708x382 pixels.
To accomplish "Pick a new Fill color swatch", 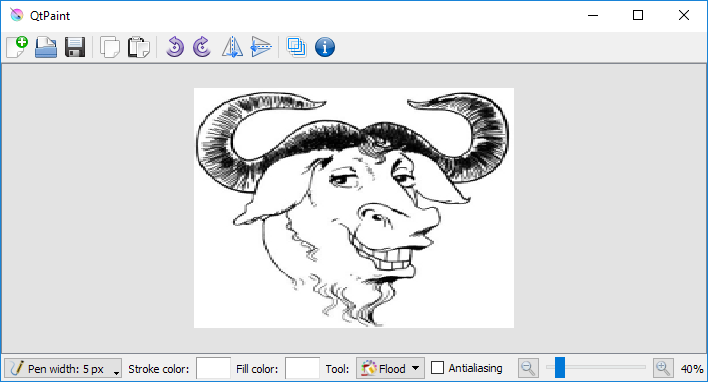I will pyautogui.click(x=303, y=368).
